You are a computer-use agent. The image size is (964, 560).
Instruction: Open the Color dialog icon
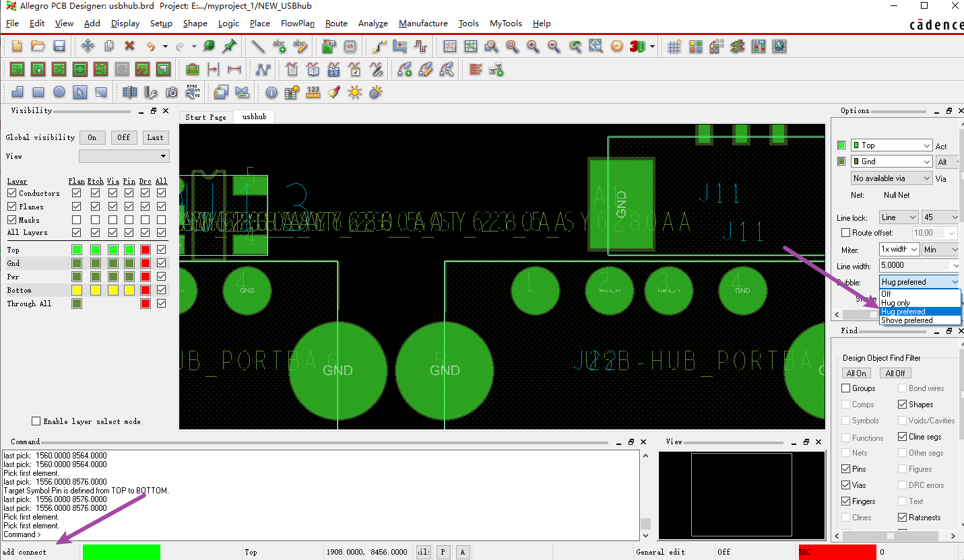[696, 46]
